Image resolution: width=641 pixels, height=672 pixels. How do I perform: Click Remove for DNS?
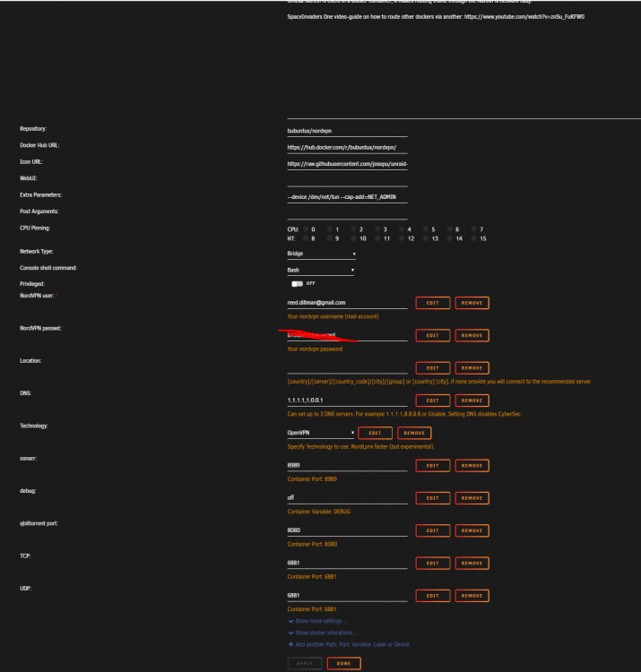coord(472,401)
